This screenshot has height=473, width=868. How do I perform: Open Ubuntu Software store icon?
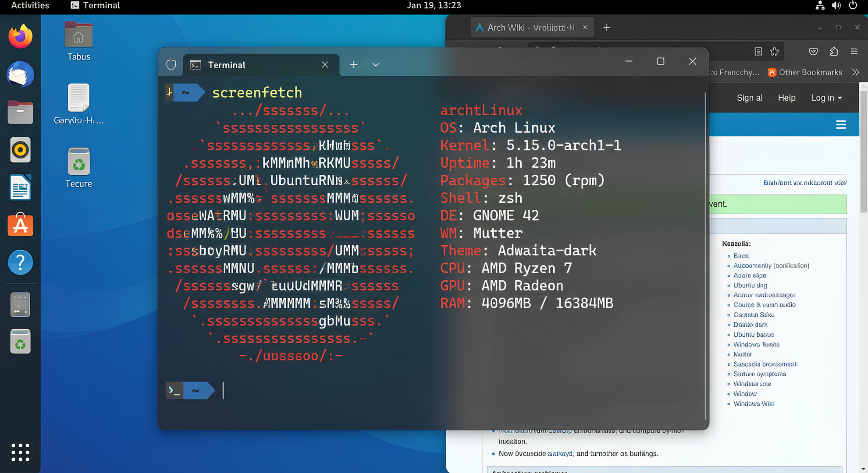20,225
